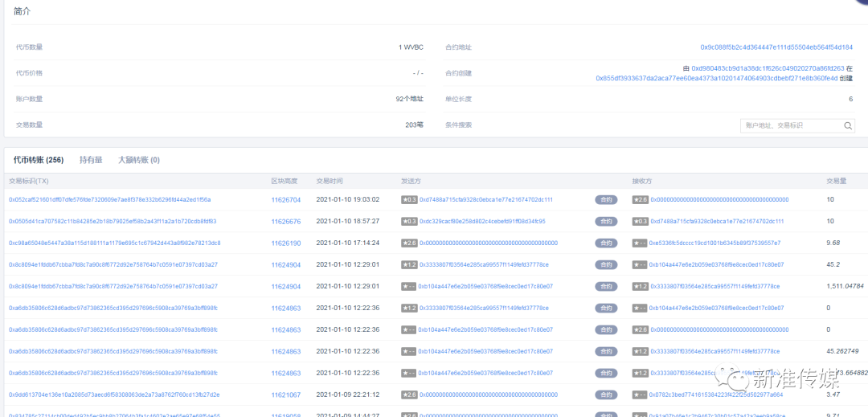The height and width of the screenshot is (417, 868).
Task: Open the 持有量 tab
Action: tap(91, 160)
